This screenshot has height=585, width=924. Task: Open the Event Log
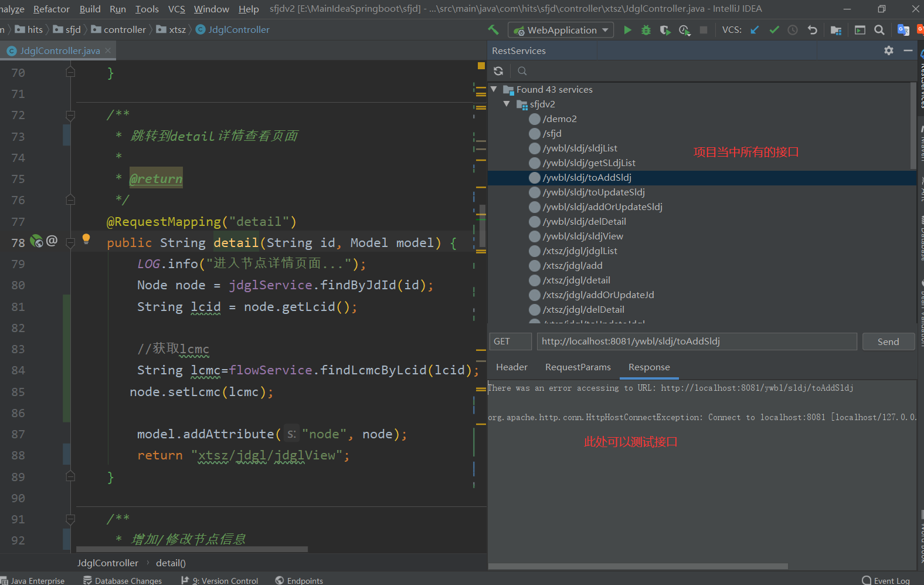886,580
